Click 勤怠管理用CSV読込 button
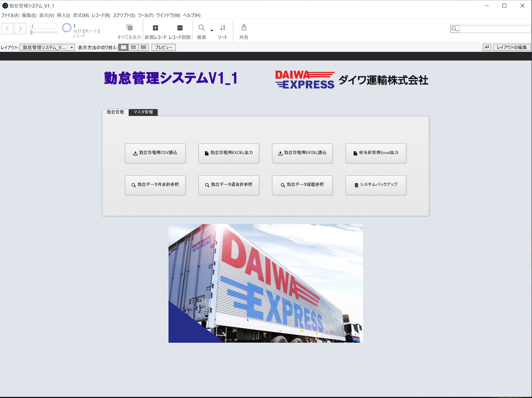 [155, 153]
